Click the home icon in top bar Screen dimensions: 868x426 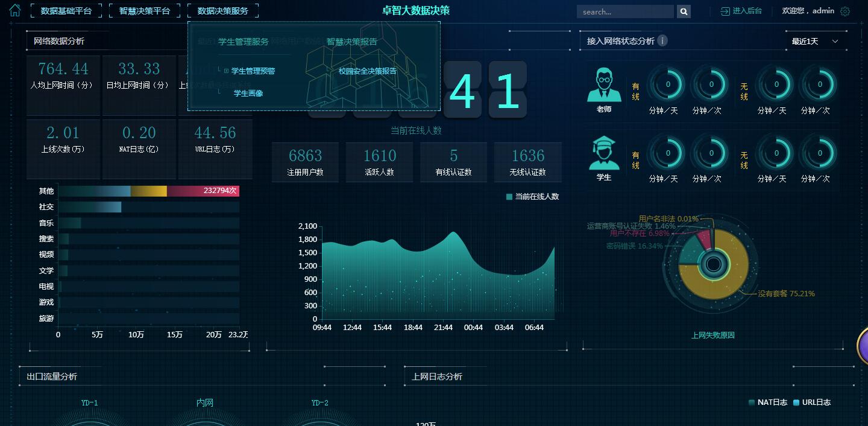click(x=14, y=10)
